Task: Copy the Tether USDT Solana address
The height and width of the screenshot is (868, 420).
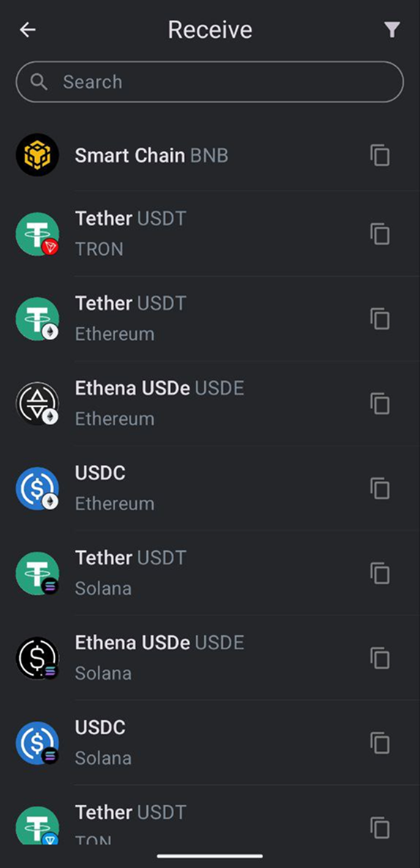Action: 380,573
